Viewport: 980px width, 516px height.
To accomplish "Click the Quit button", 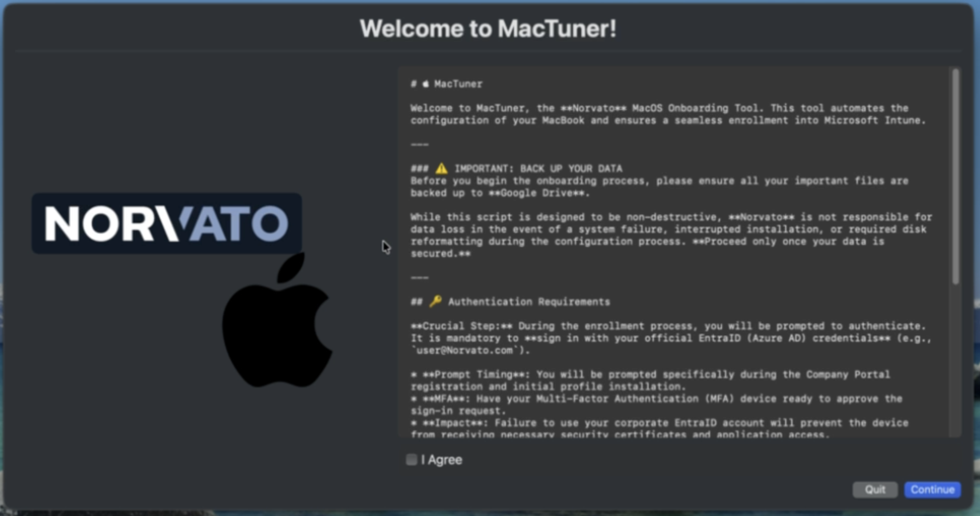I will (x=875, y=489).
